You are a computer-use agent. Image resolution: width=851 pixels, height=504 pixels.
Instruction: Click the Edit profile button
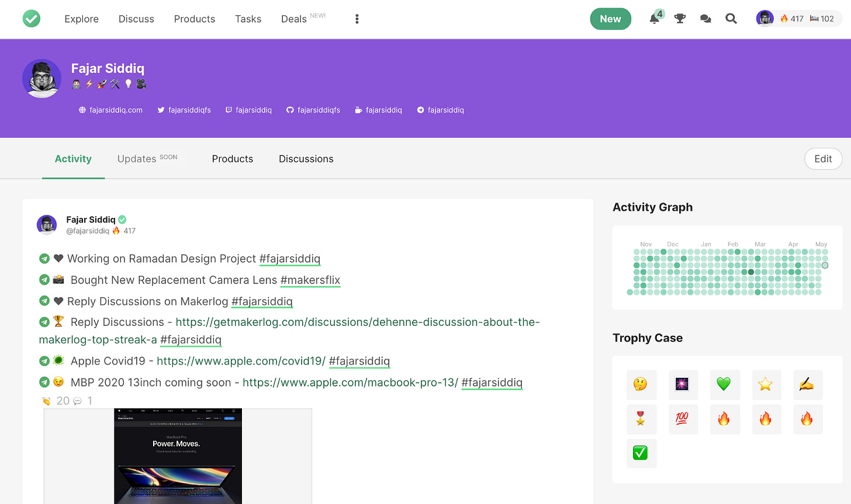pos(822,159)
